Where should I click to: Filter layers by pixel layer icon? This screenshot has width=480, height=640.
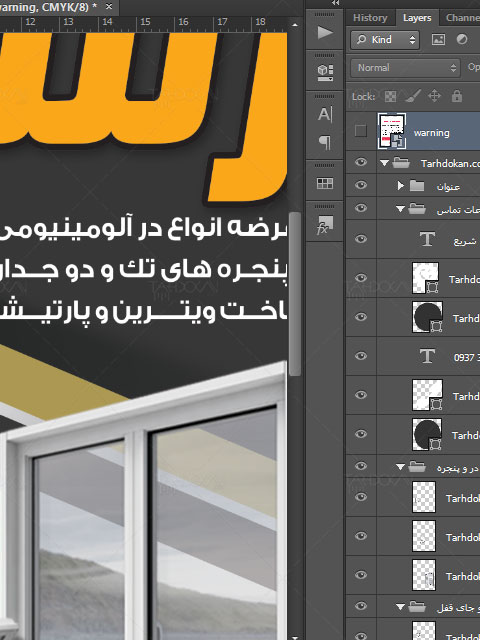(x=438, y=39)
